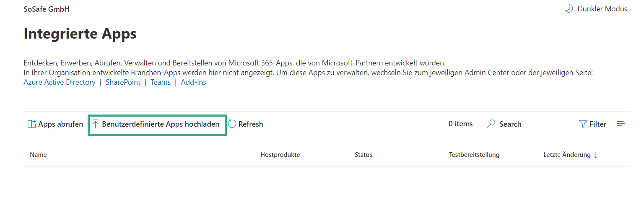Sort by the Status column header
644x198 pixels.
(363, 155)
